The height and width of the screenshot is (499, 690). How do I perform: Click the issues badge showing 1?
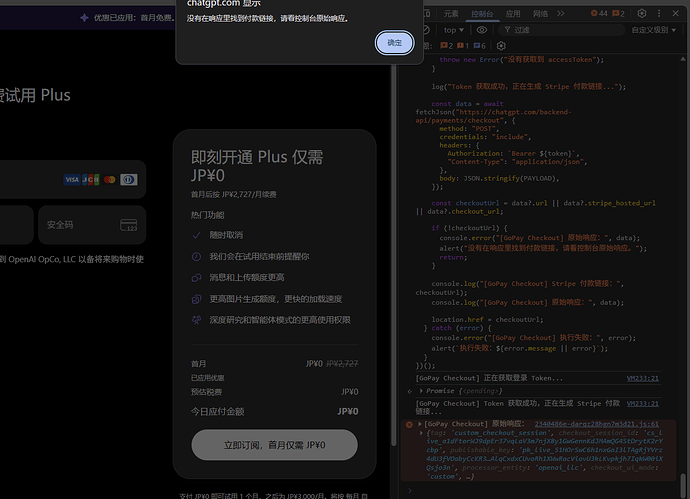click(463, 46)
